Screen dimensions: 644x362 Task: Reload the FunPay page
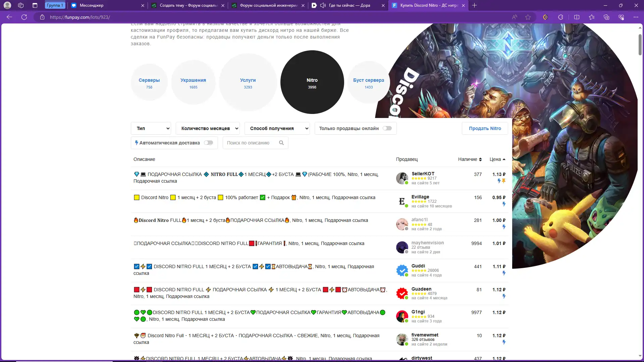pos(24,17)
